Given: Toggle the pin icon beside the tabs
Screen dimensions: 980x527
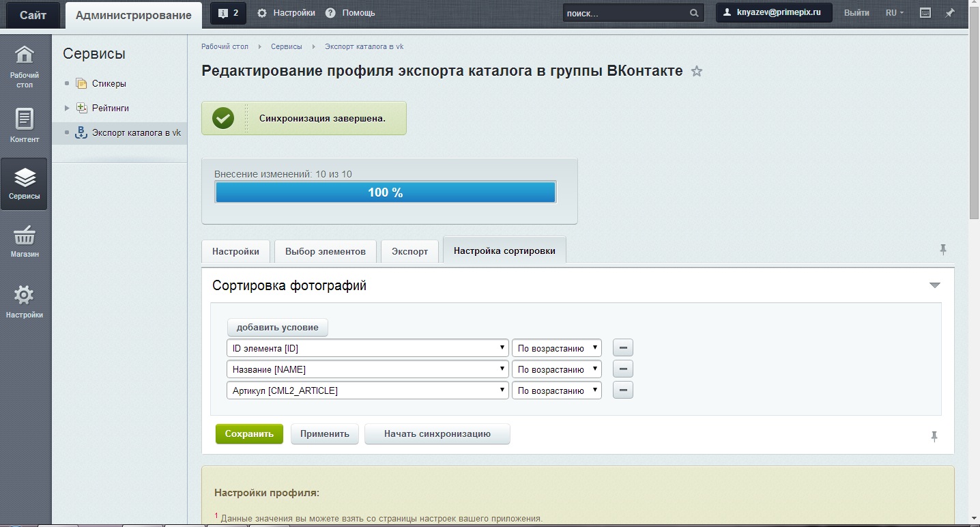Looking at the screenshot, I should click(x=944, y=251).
